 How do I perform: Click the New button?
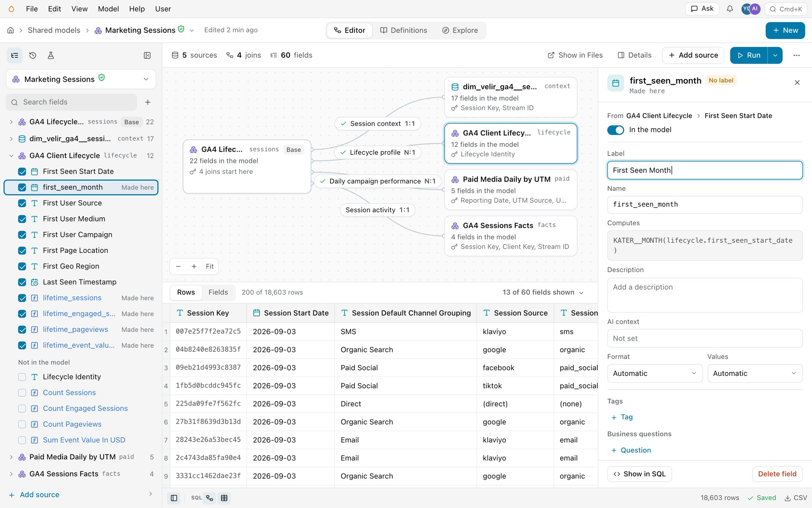pyautogui.click(x=785, y=30)
